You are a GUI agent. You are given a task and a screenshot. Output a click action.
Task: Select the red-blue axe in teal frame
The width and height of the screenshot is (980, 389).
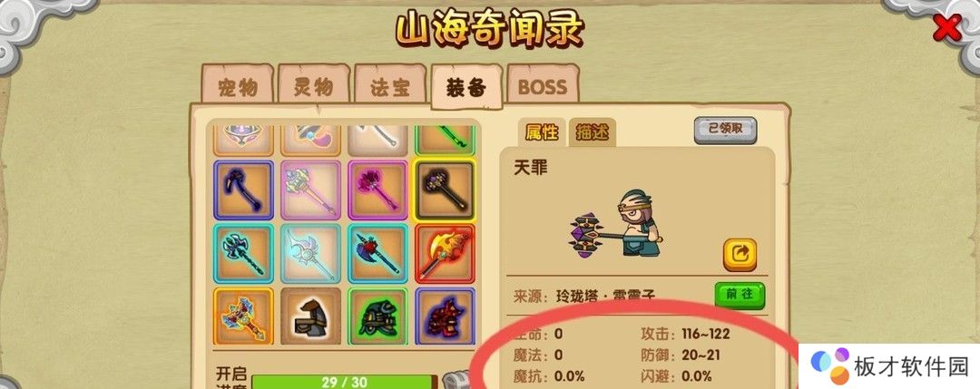[377, 254]
